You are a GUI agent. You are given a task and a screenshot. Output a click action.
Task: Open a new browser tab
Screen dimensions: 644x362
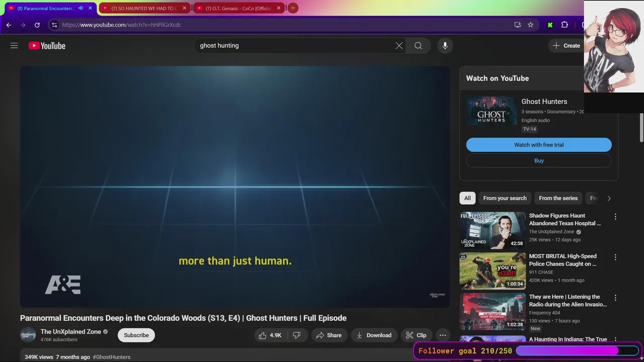293,8
